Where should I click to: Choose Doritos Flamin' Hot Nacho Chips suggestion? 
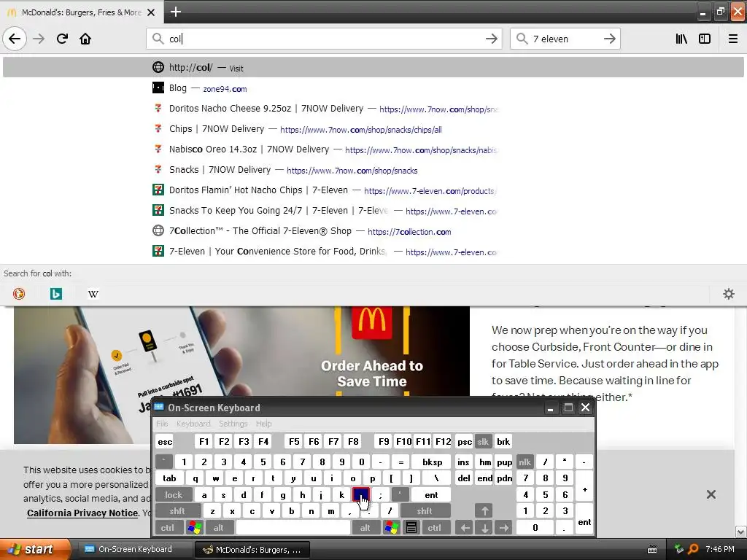[373, 190]
